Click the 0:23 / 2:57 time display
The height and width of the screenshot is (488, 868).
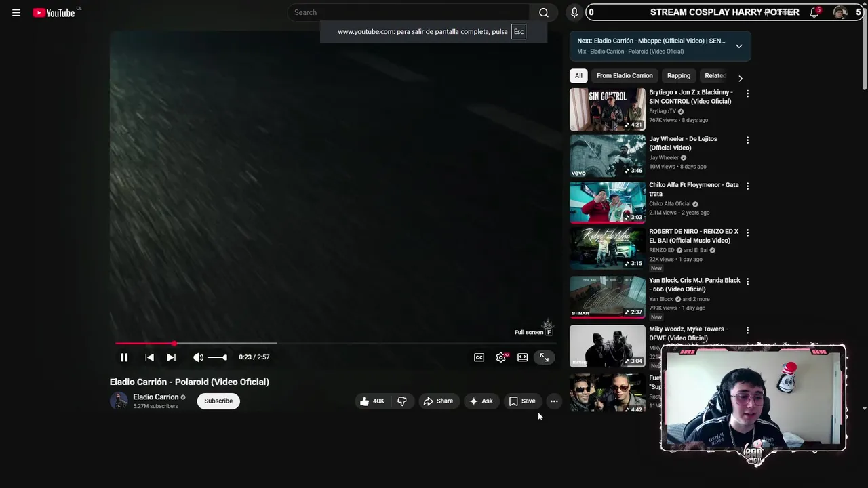click(254, 357)
